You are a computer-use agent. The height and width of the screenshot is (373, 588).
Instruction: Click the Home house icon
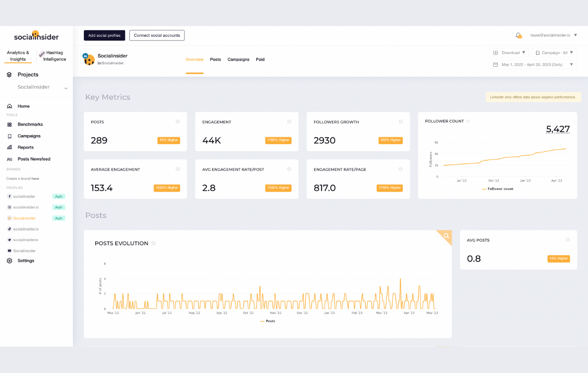[9, 106]
